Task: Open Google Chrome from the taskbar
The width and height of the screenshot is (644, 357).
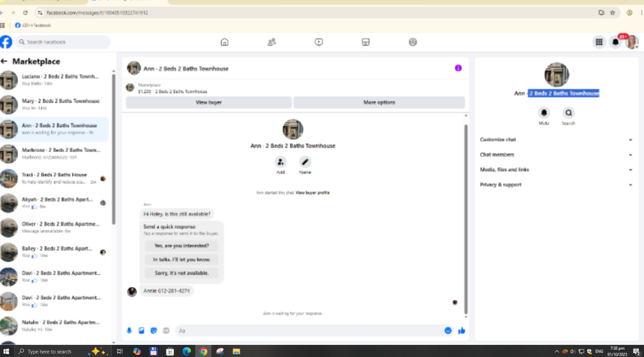Action: tap(203, 351)
